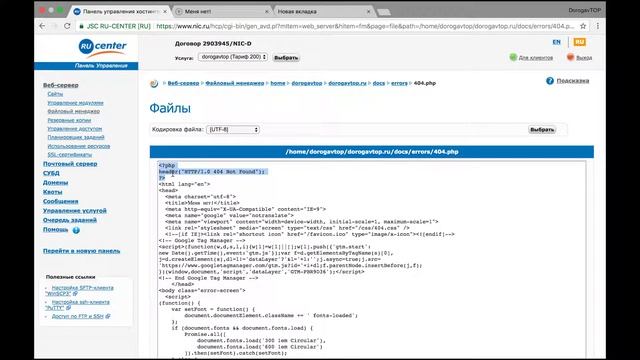The height and width of the screenshot is (360, 640).
Task: Select Панель управления хостингом tab
Action: (120, 11)
